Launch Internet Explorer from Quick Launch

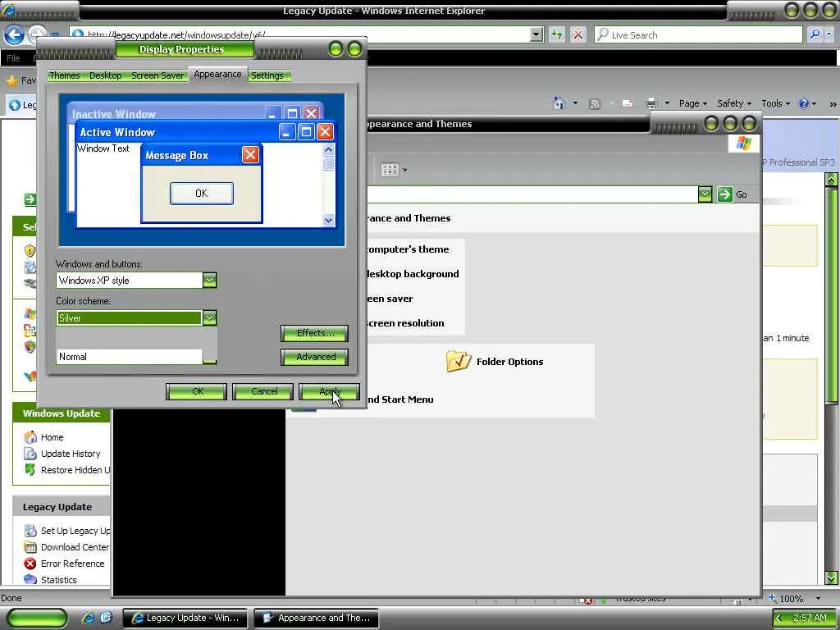(x=89, y=618)
